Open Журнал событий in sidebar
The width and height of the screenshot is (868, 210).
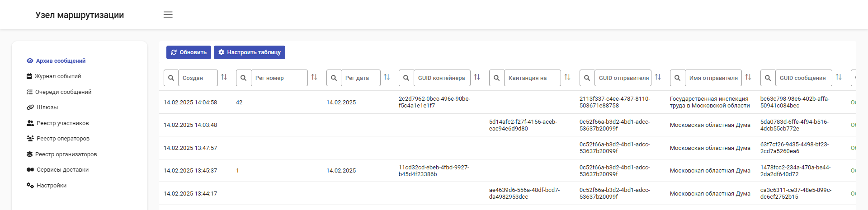(x=54, y=76)
